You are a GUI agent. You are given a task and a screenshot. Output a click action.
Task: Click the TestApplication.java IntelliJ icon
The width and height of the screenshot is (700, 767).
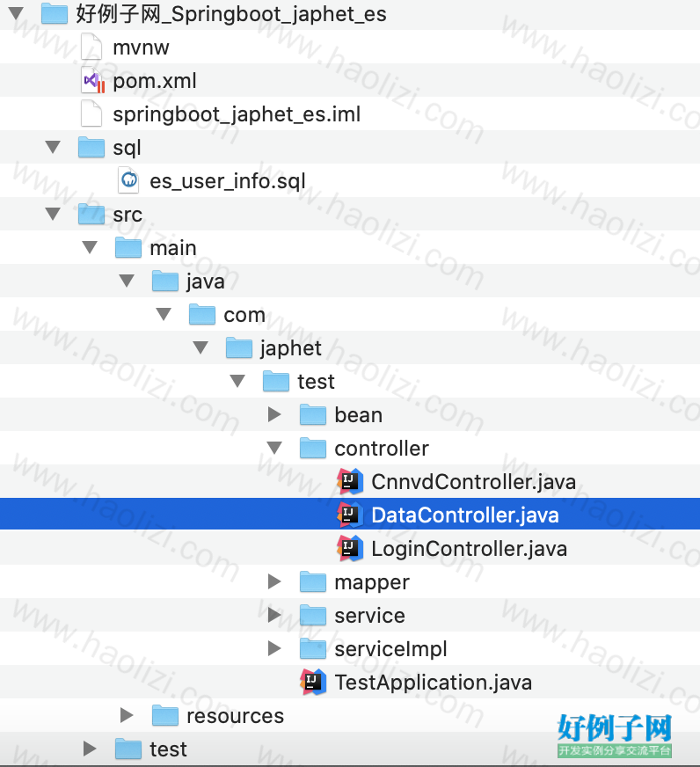[x=313, y=682]
